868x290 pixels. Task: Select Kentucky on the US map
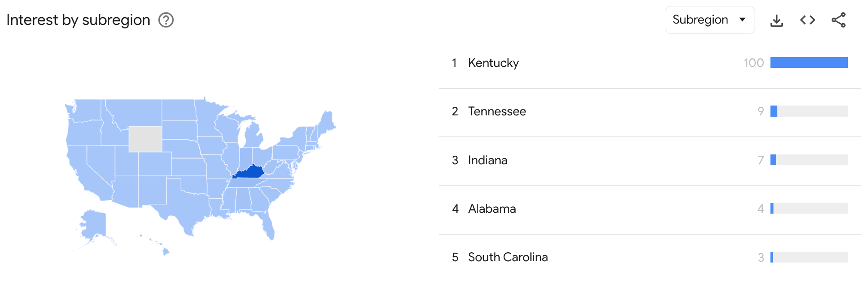[x=253, y=171]
